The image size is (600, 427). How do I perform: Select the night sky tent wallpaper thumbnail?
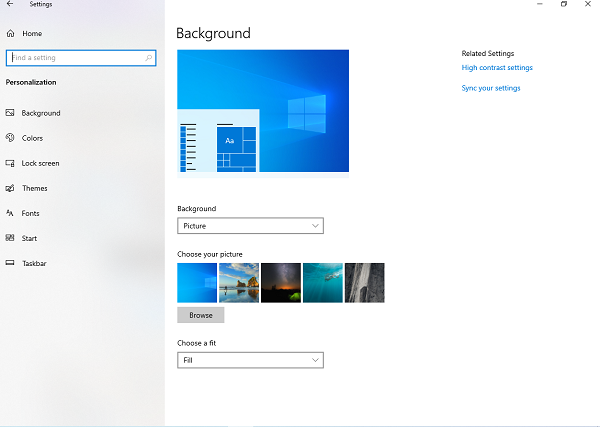tap(281, 283)
